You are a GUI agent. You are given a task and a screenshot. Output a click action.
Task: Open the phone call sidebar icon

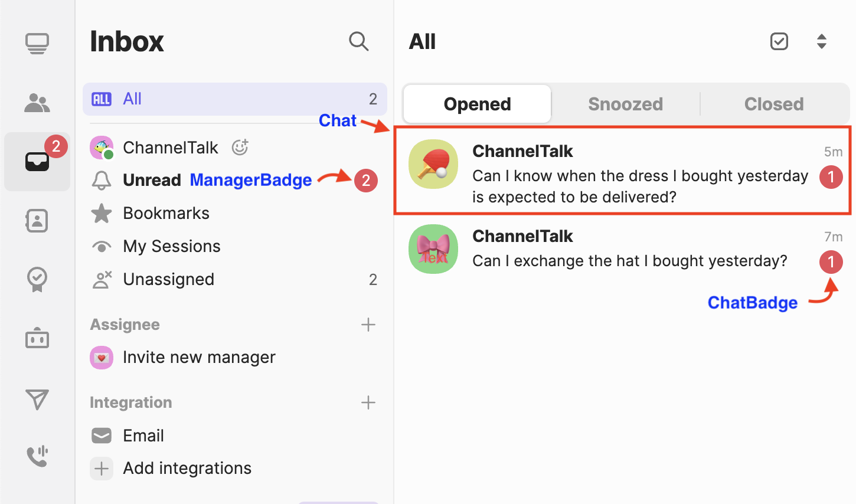tap(37, 456)
